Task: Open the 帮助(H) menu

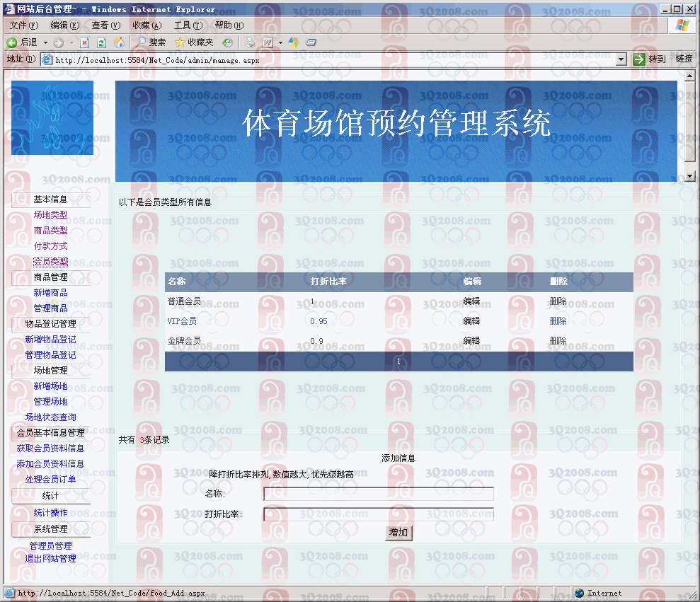Action: (x=229, y=25)
